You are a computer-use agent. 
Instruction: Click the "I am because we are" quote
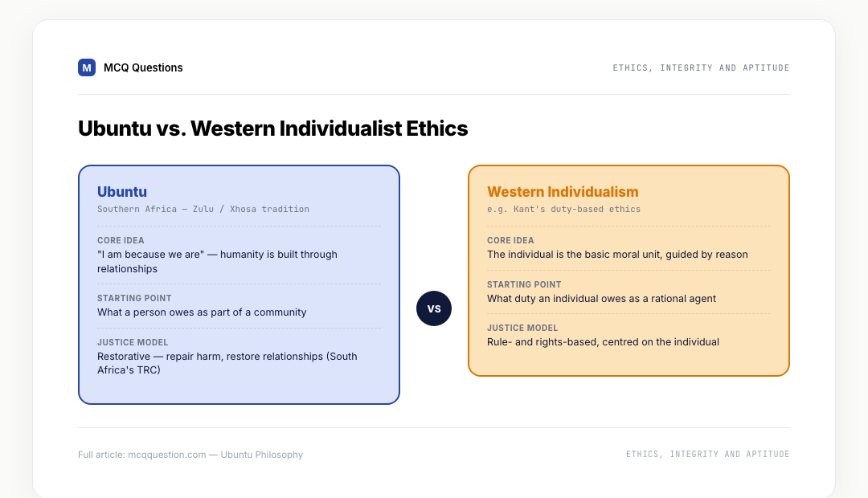(x=150, y=255)
